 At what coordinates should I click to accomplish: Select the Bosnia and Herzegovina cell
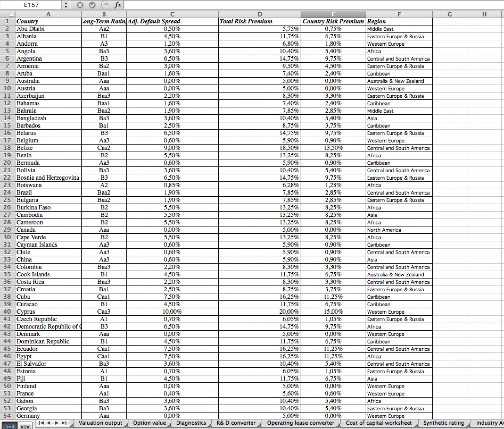click(48, 178)
